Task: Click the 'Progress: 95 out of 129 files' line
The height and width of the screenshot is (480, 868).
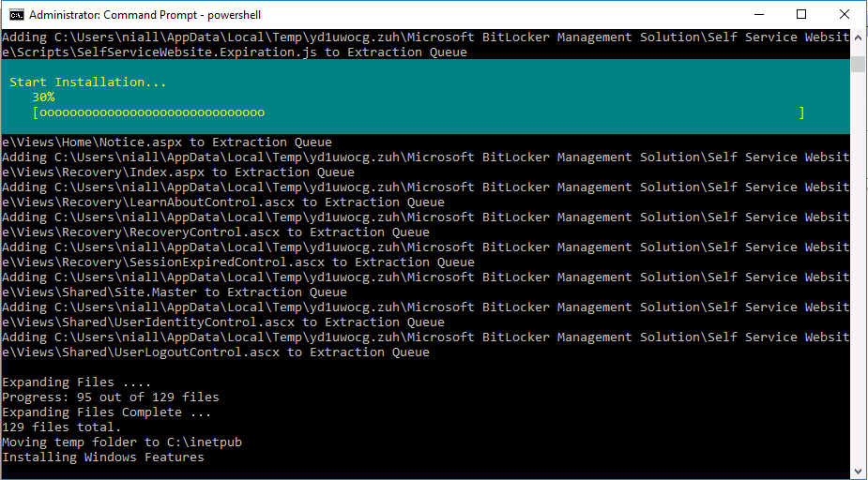Action: click(111, 397)
